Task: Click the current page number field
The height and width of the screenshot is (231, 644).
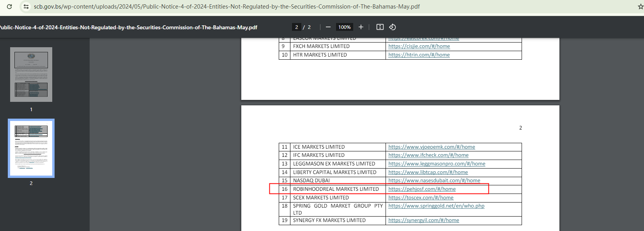Action: pyautogui.click(x=297, y=27)
